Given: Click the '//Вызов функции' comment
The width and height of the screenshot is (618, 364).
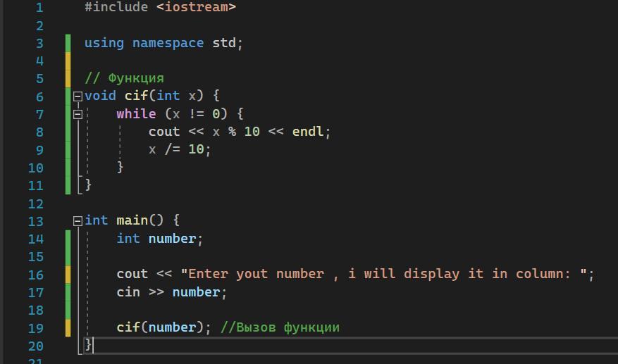Looking at the screenshot, I should pos(280,327).
